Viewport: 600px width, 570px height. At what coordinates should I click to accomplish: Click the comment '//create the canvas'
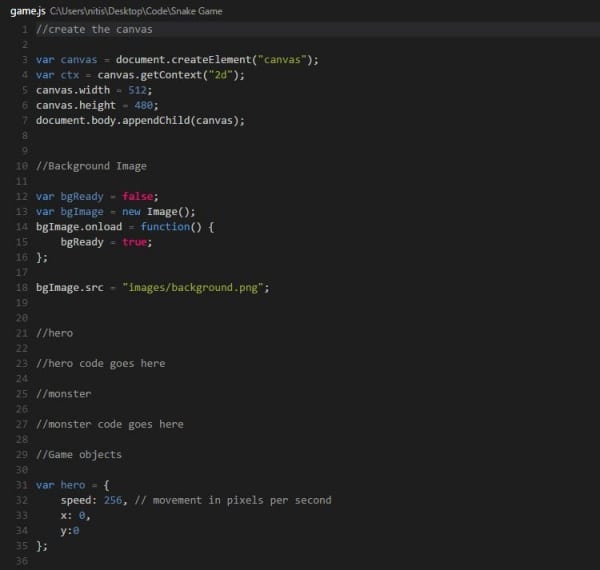click(94, 29)
